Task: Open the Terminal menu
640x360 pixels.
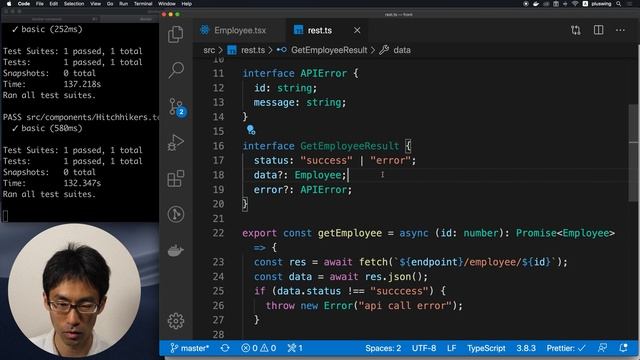Action: click(x=143, y=4)
